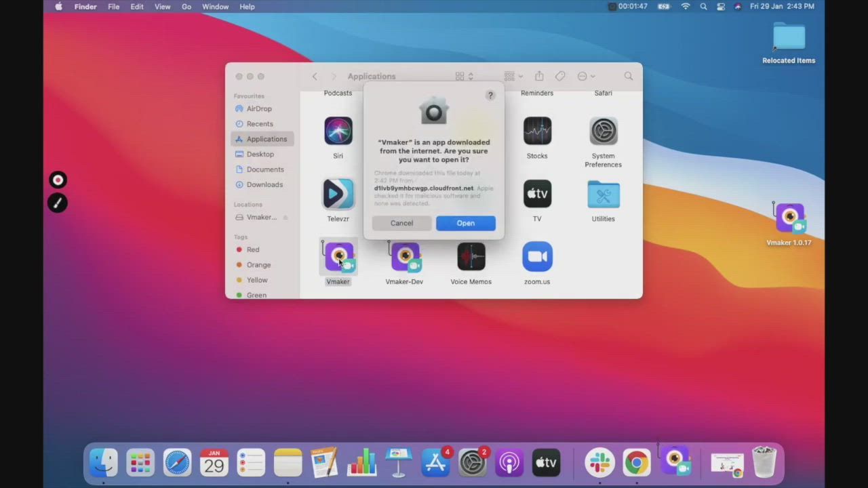868x488 pixels.
Task: Select the Stocks app icon
Action: point(537,131)
